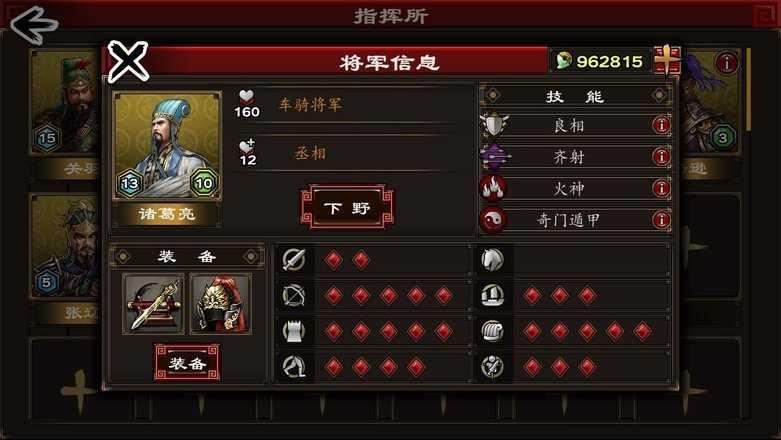The width and height of the screenshot is (781, 440).
Task: Open info for the 齐射 skill
Action: point(661,156)
